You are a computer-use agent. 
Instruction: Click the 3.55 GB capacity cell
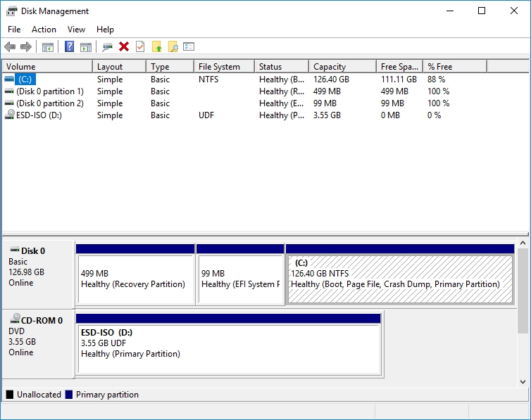tap(327, 115)
